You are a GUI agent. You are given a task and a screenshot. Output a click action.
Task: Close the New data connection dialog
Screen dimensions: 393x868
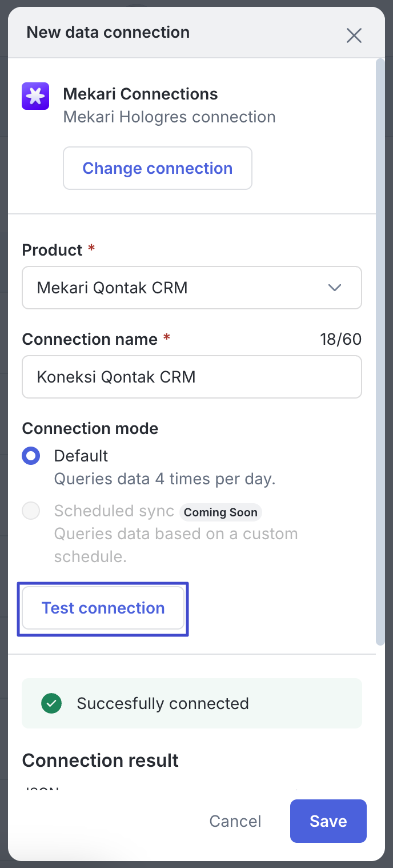(354, 35)
